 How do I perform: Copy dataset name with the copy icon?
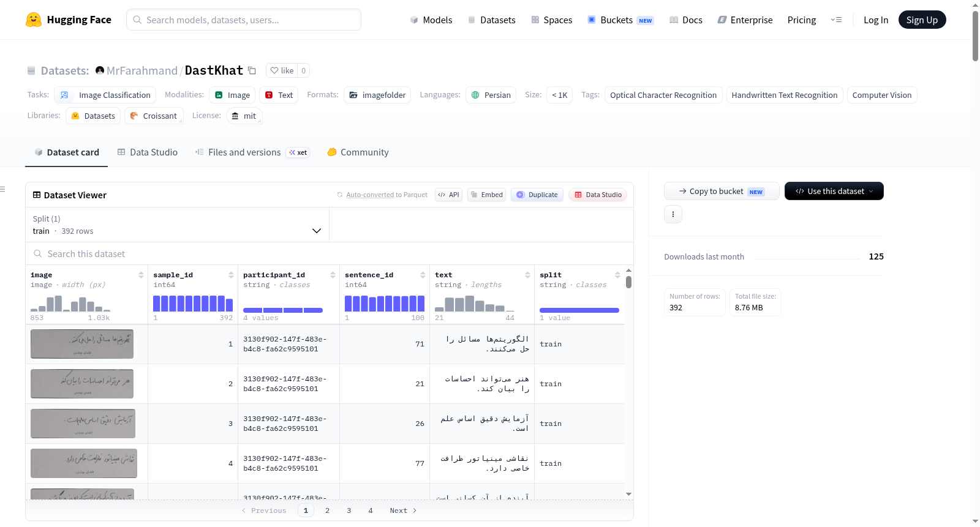tap(252, 70)
